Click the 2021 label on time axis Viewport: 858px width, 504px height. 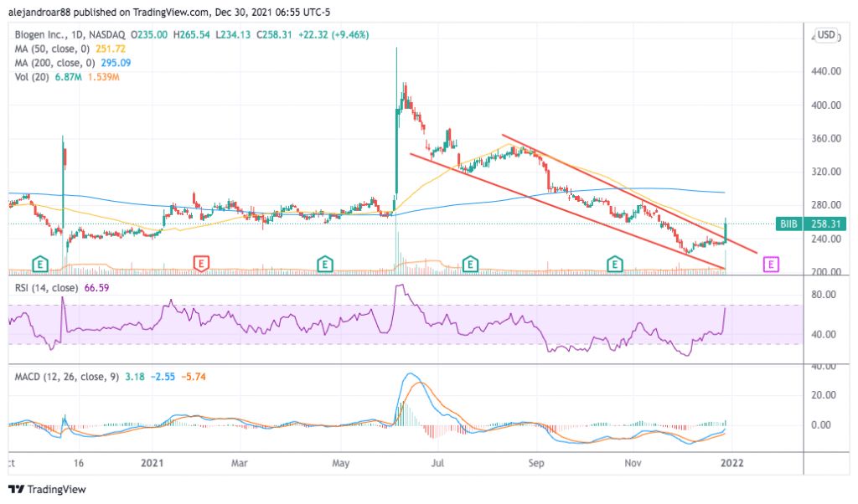pyautogui.click(x=152, y=463)
